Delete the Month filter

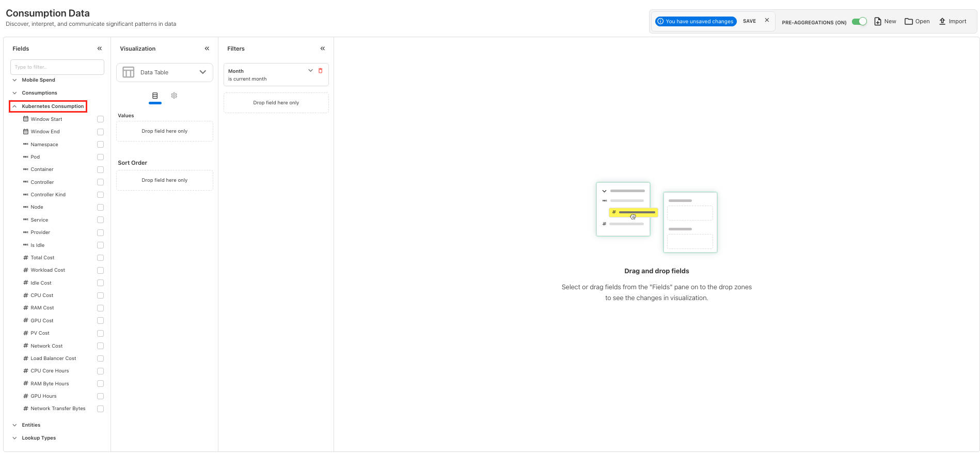pos(321,71)
